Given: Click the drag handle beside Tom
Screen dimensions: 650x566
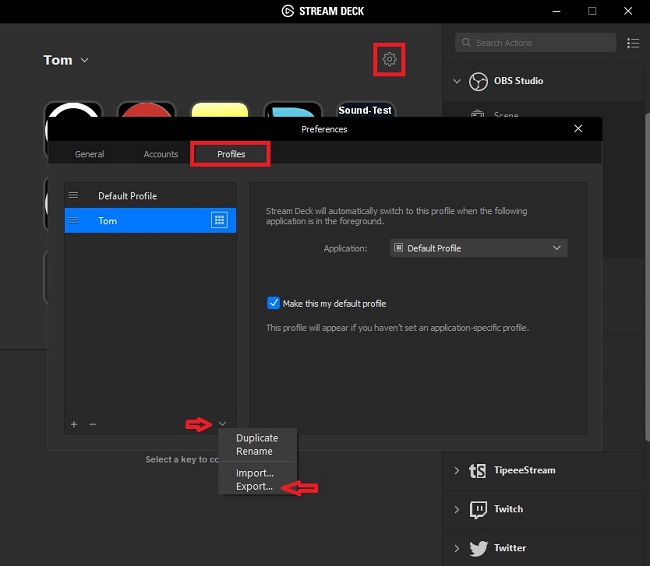Looking at the screenshot, I should point(73,220).
